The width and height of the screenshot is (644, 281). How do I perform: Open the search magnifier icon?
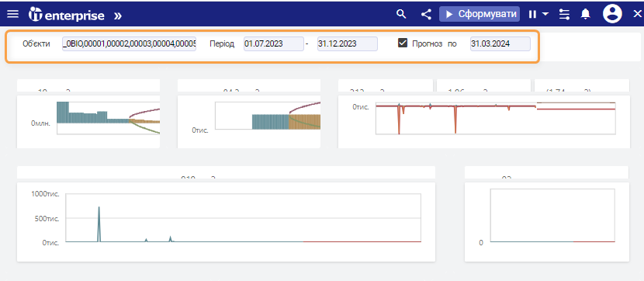coord(401,15)
